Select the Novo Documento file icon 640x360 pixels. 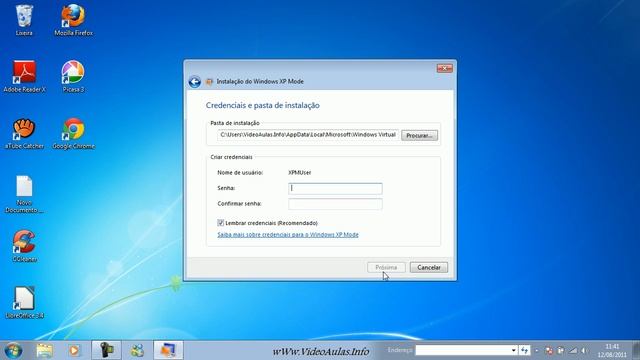coord(24,194)
